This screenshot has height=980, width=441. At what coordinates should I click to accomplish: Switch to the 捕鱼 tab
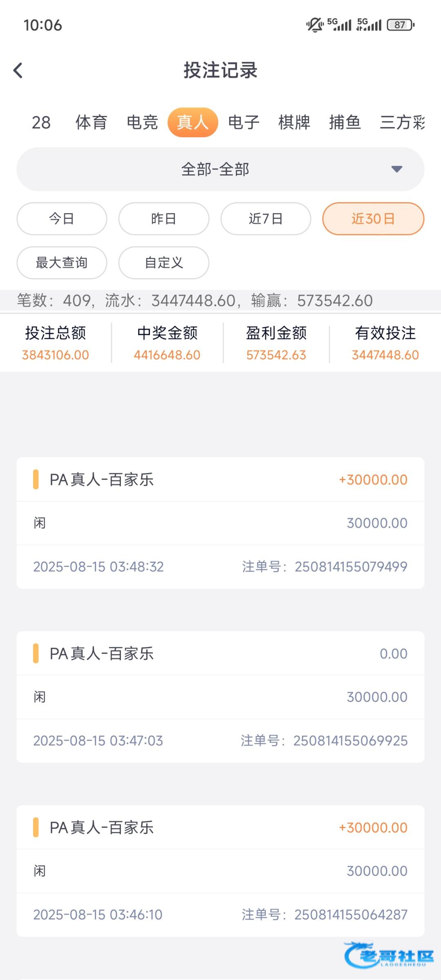(x=345, y=122)
